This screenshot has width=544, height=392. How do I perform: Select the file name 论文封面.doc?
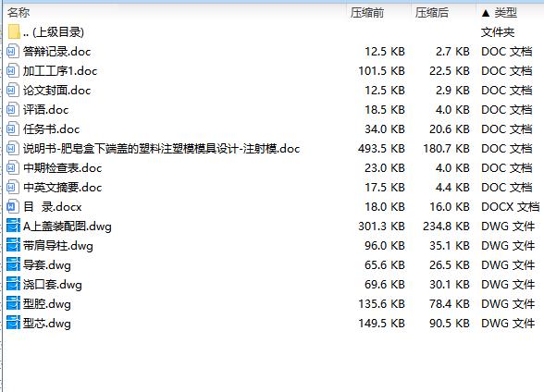coord(57,91)
